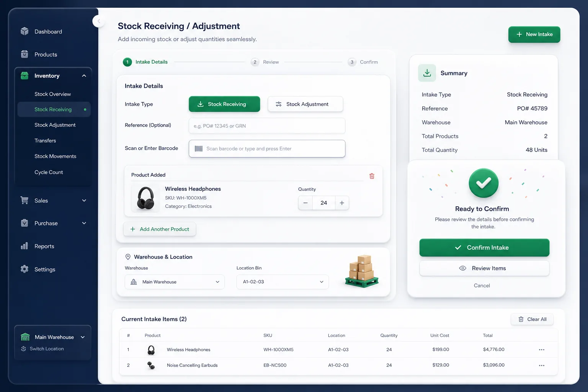This screenshot has height=392, width=588.
Task: Click the New Intake button
Action: coord(534,34)
